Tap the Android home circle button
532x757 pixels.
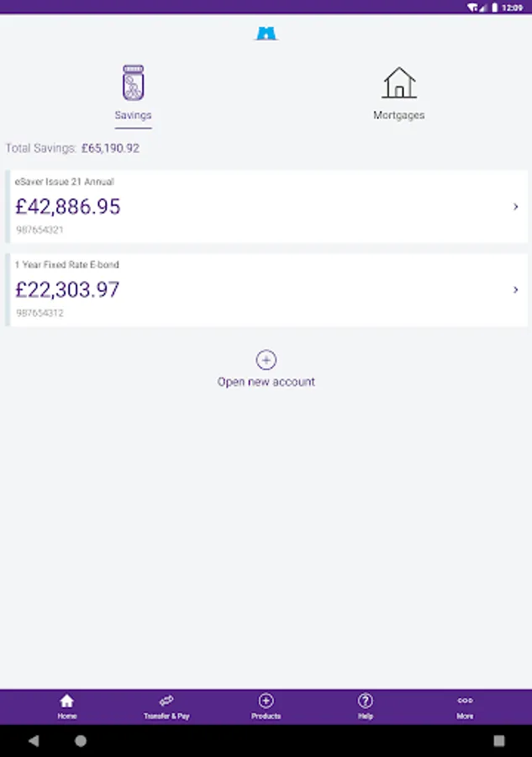click(x=81, y=740)
